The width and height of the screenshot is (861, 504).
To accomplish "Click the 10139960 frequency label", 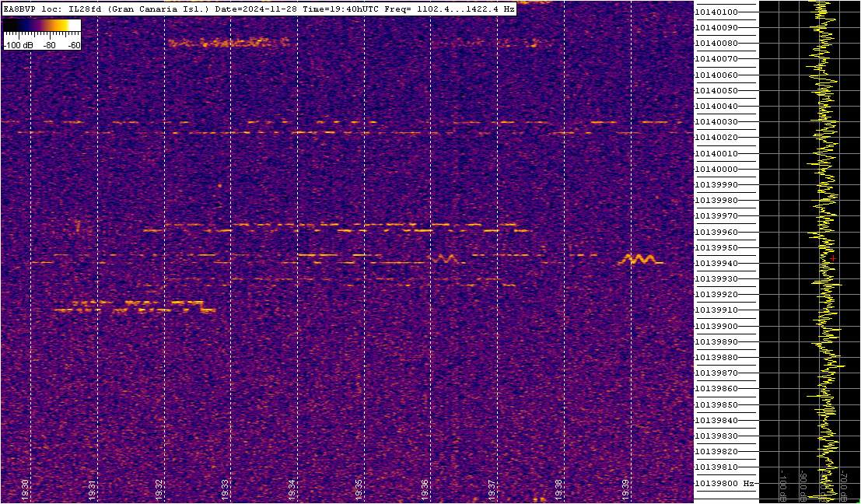I will pyautogui.click(x=716, y=233).
